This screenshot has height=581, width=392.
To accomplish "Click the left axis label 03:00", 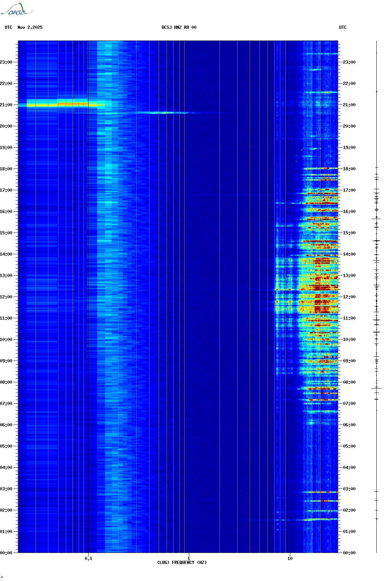I will point(6,489).
